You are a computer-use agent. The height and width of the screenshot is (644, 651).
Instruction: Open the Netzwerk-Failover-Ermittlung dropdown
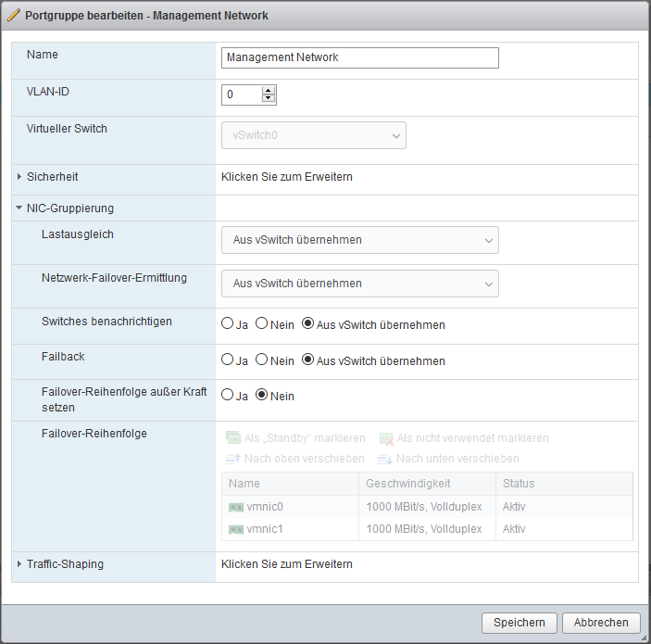[x=359, y=284]
